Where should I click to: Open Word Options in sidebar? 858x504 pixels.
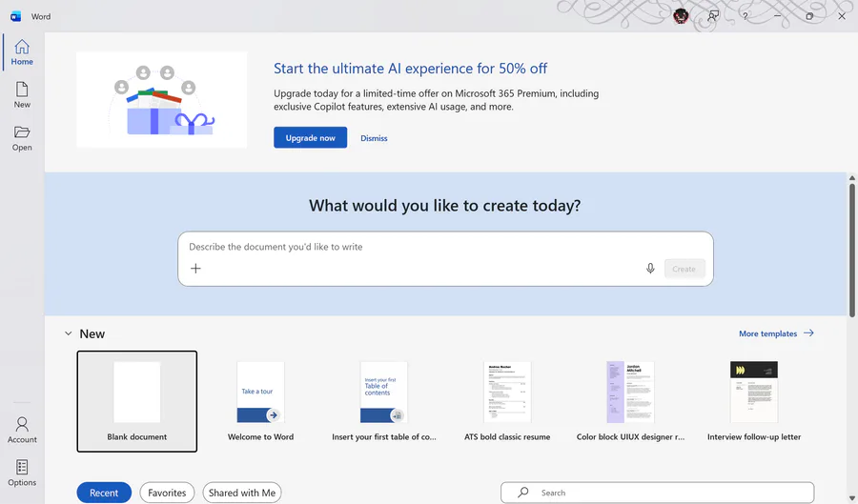pyautogui.click(x=22, y=474)
